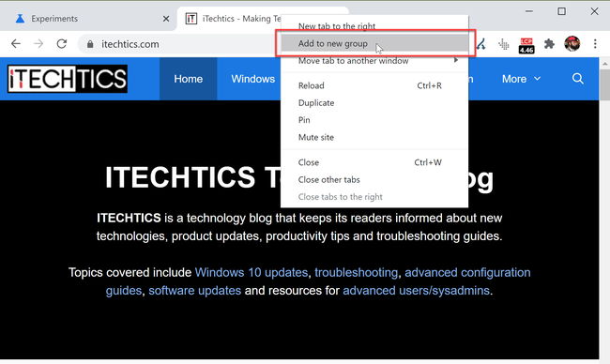Expand the More navigation dropdown
Image resolution: width=610 pixels, height=364 pixels.
pyautogui.click(x=521, y=79)
